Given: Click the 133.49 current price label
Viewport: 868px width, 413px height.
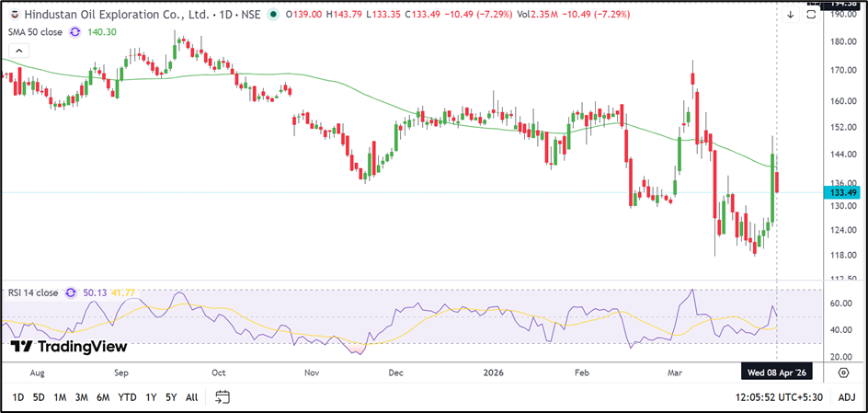Looking at the screenshot, I should click(x=841, y=192).
